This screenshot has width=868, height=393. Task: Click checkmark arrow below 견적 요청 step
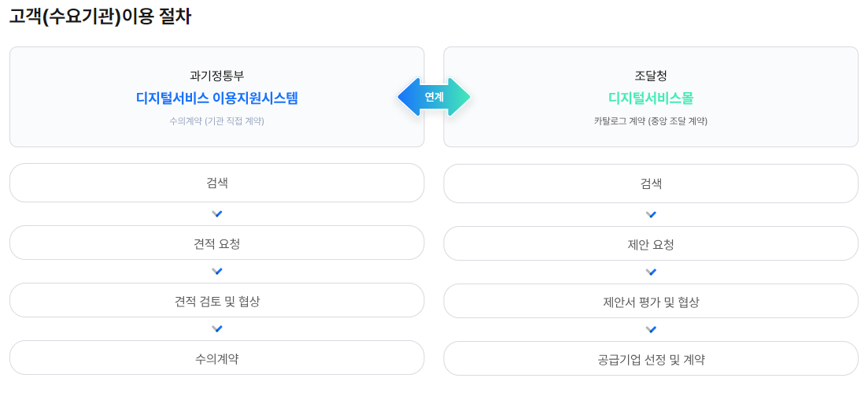tap(217, 271)
